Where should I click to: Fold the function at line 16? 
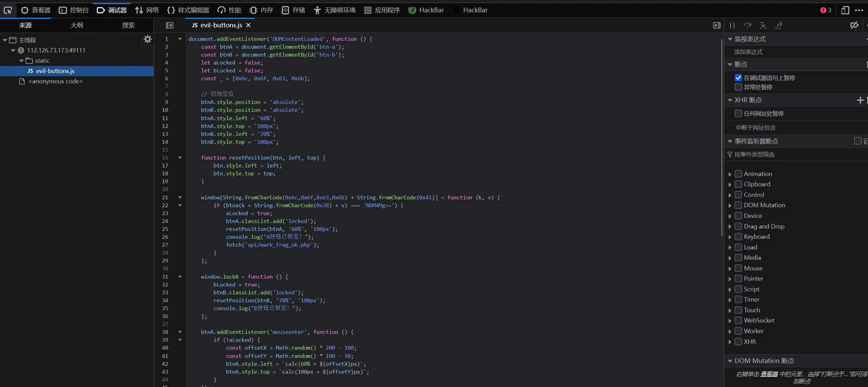tap(180, 158)
